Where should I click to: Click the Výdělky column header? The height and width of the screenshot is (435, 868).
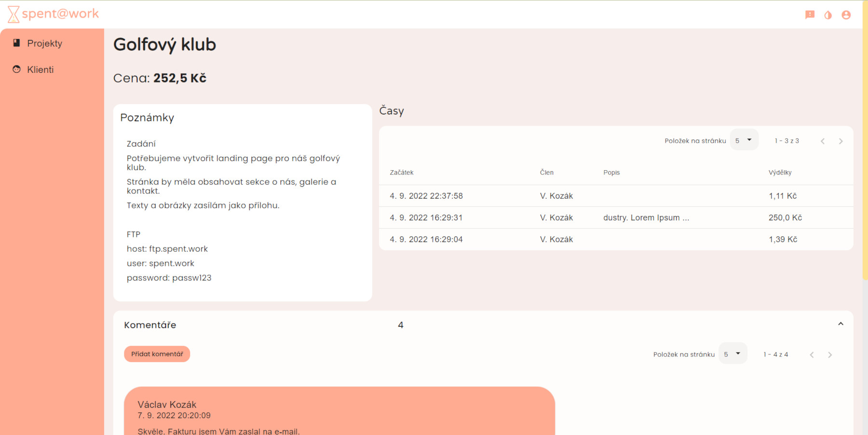tap(780, 173)
